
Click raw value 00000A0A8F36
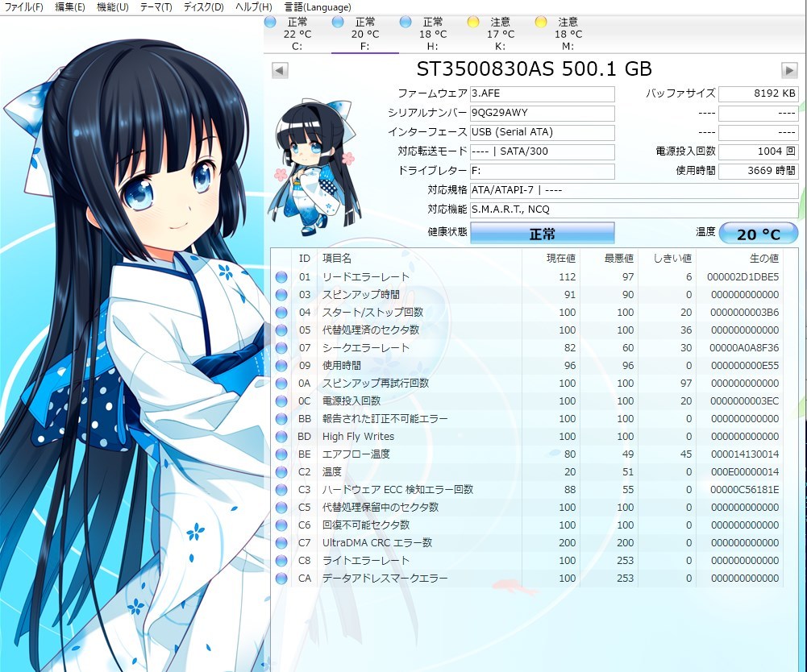743,348
